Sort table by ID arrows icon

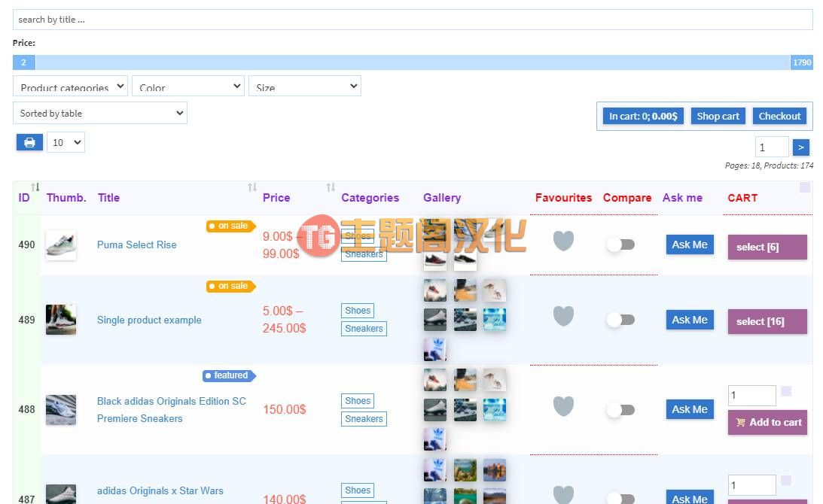[x=35, y=187]
